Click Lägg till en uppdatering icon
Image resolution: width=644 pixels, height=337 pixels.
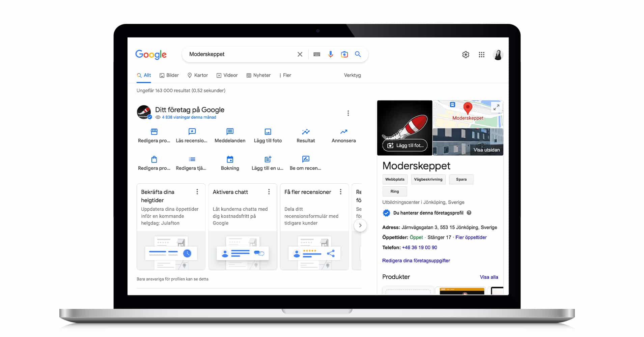click(x=268, y=159)
